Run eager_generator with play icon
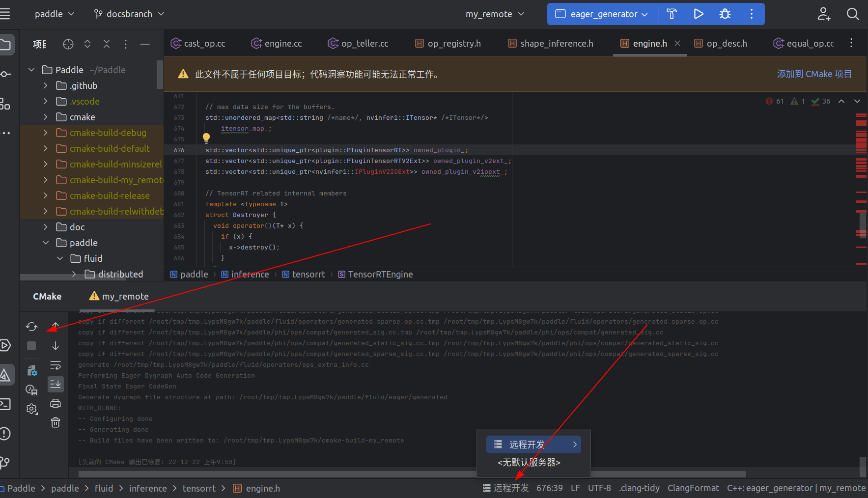 tap(698, 14)
